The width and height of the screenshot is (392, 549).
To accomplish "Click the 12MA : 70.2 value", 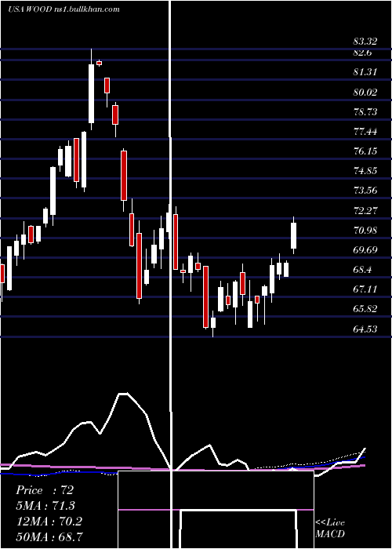I will click(49, 522).
